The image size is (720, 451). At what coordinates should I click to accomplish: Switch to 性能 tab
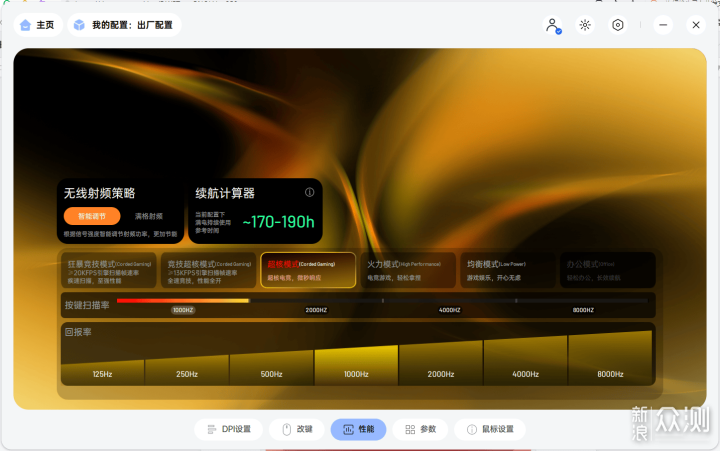coord(359,429)
